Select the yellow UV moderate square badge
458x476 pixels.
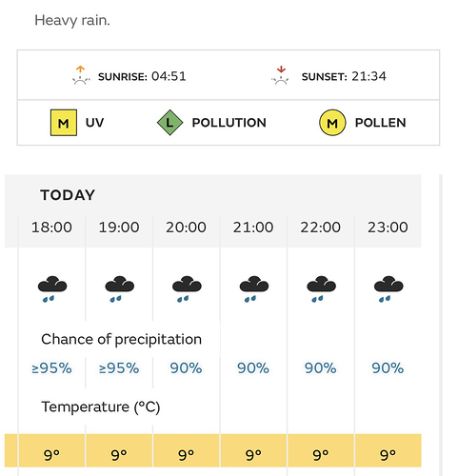click(64, 123)
